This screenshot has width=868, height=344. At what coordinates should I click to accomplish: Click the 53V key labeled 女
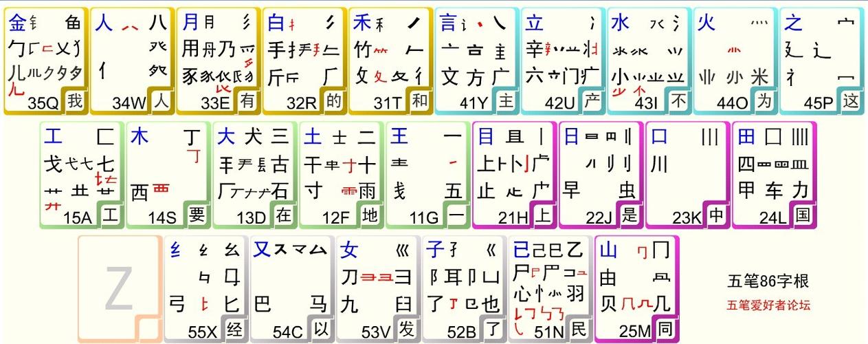(379, 289)
